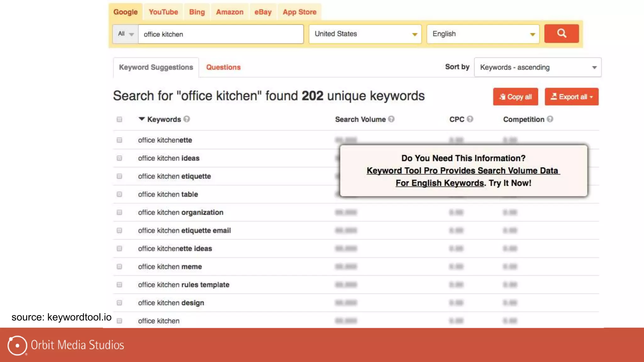Click the Keywords column sort arrow

(142, 119)
